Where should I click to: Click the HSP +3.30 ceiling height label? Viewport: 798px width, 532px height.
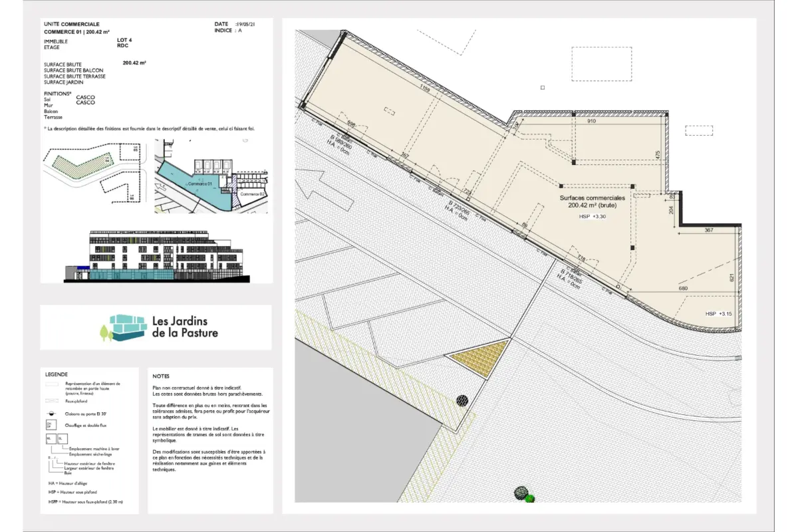pos(593,217)
